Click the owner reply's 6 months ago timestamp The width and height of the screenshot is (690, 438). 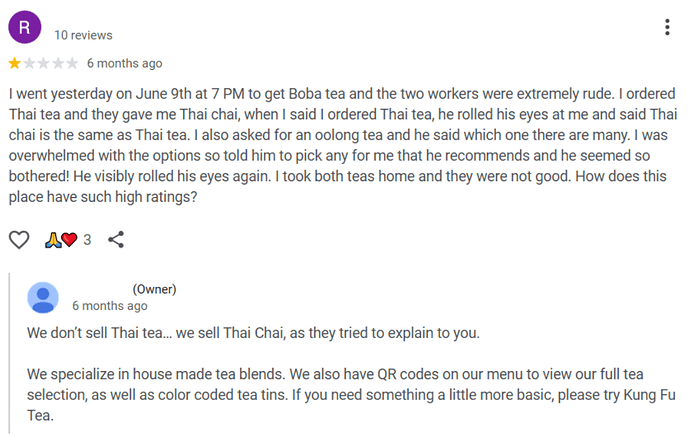pyautogui.click(x=110, y=306)
